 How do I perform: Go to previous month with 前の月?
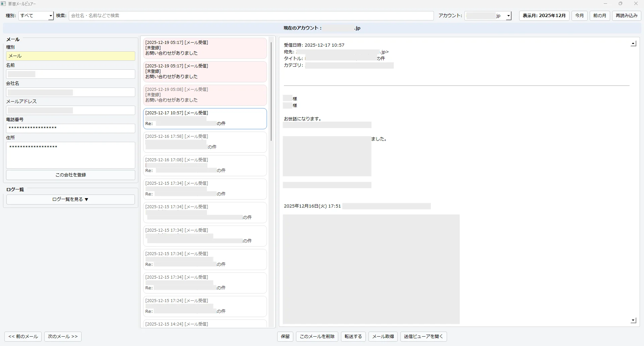point(599,16)
